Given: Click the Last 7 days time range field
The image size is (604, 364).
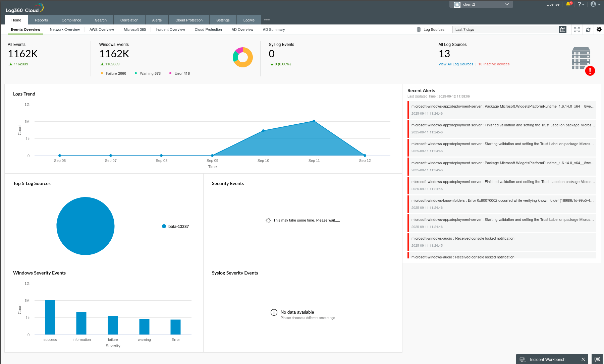Looking at the screenshot, I should (503, 29).
